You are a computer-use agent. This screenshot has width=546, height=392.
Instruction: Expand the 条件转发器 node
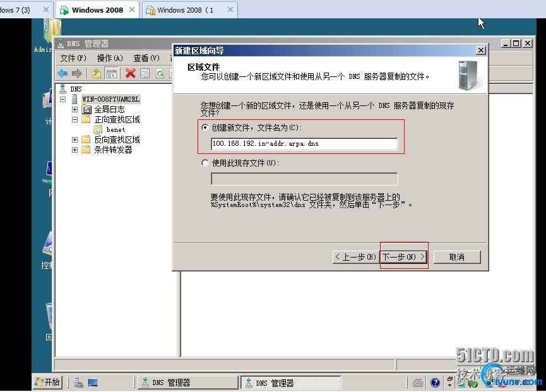[74, 150]
